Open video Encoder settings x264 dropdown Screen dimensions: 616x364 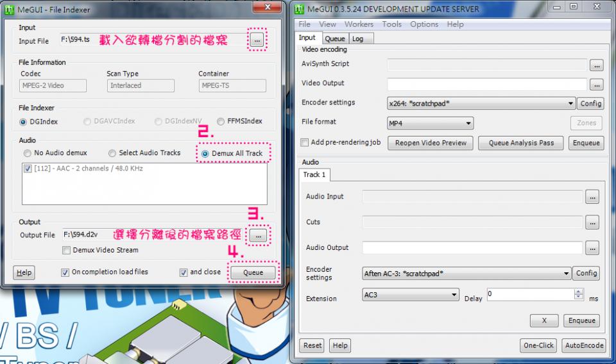point(481,104)
